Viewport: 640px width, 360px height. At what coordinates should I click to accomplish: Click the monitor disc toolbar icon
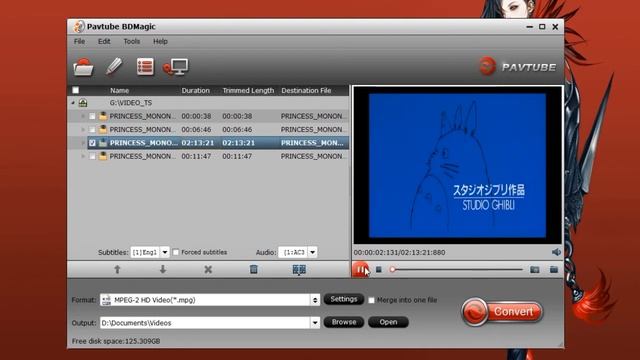(176, 67)
